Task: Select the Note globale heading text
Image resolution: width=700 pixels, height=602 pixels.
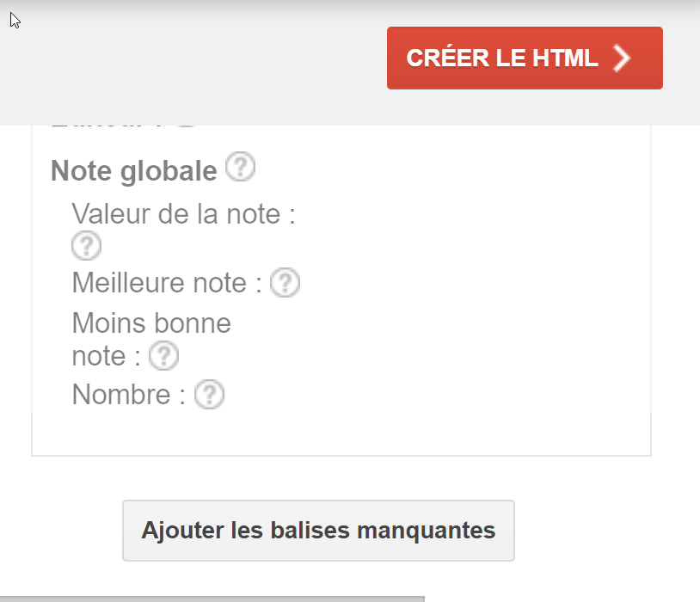Action: coord(133,170)
